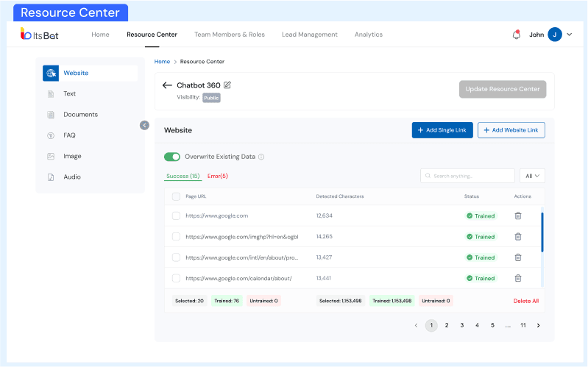
Task: Click the table vertical scrollbar
Action: (x=542, y=232)
